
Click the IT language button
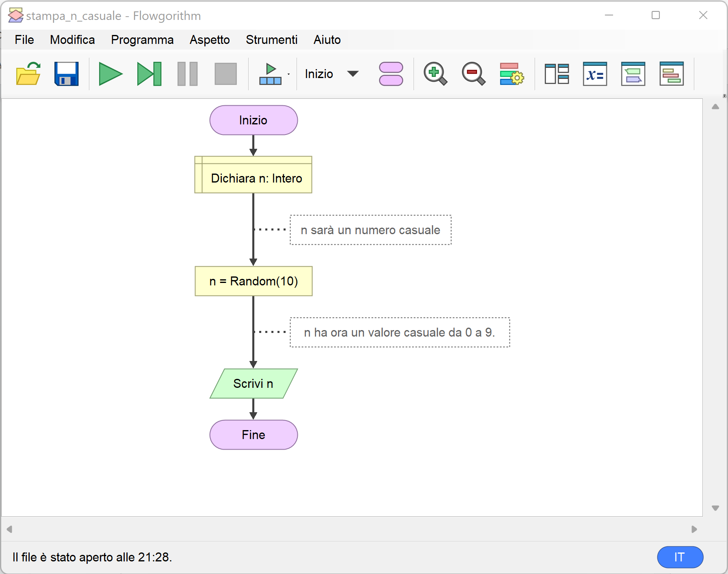click(680, 557)
